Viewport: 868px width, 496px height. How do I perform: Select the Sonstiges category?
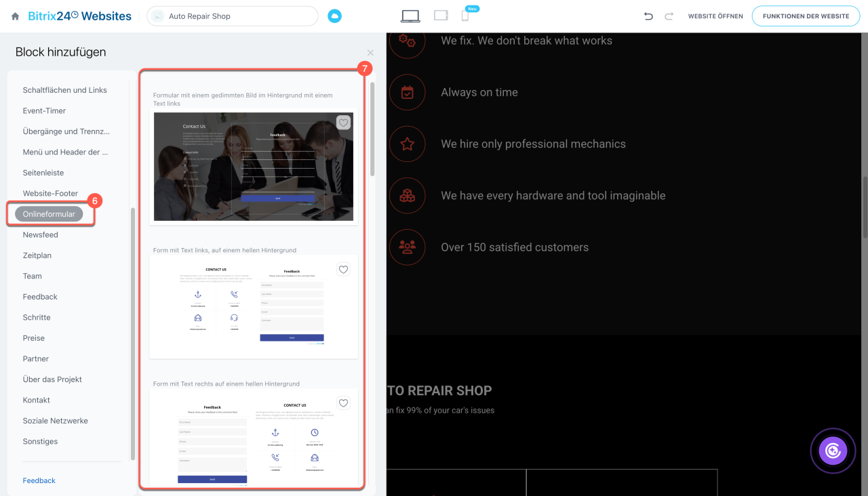[40, 442]
